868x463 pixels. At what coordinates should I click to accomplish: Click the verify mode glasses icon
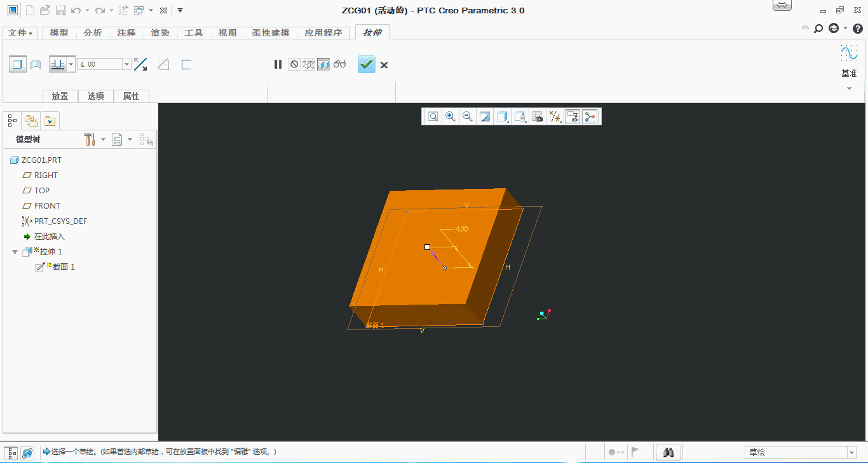pyautogui.click(x=339, y=64)
